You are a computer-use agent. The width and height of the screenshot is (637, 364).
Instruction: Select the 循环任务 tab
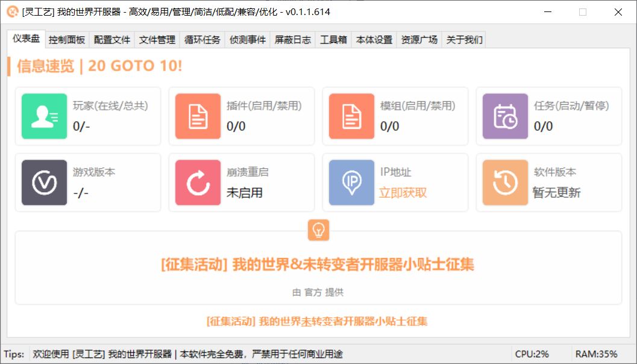click(x=202, y=40)
